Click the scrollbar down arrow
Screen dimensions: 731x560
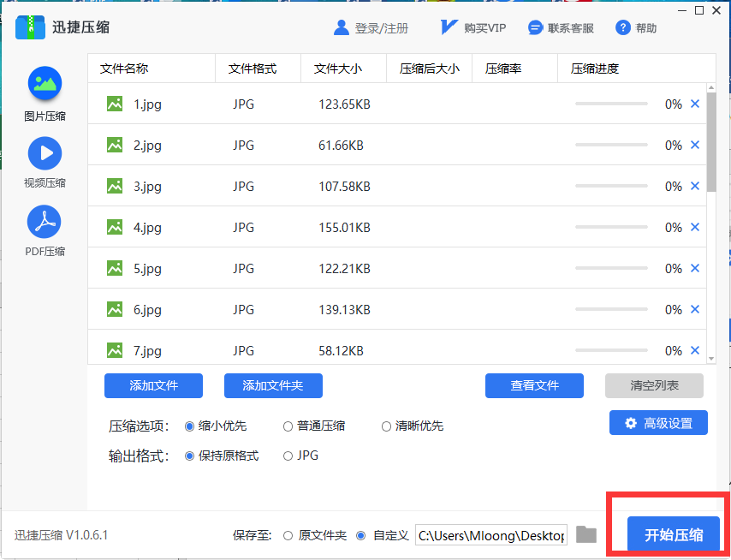point(711,359)
